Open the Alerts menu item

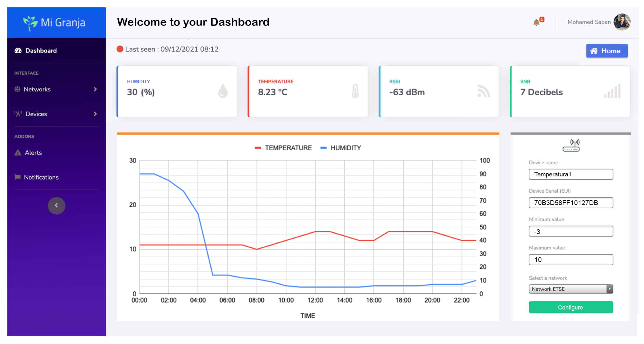[x=33, y=153]
